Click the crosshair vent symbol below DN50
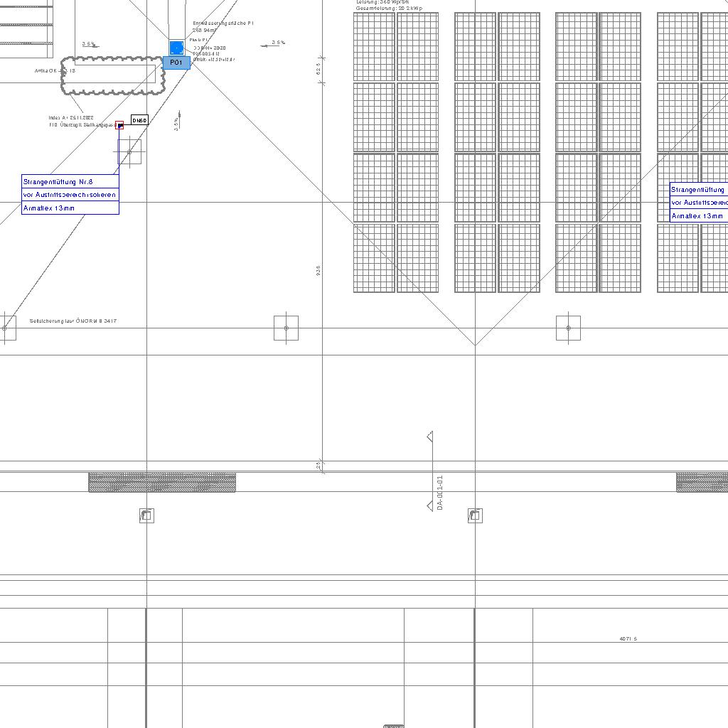The height and width of the screenshot is (728, 728). (x=129, y=151)
